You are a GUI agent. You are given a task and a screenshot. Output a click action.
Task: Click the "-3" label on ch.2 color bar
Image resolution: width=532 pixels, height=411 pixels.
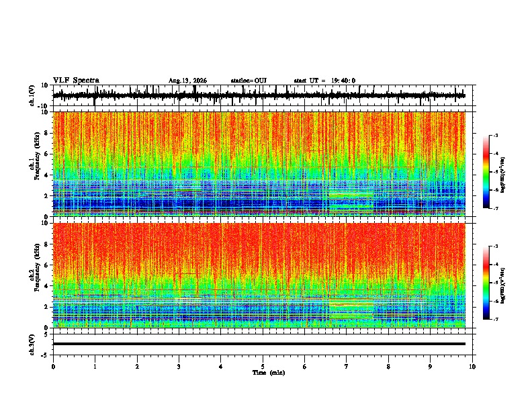(x=495, y=246)
